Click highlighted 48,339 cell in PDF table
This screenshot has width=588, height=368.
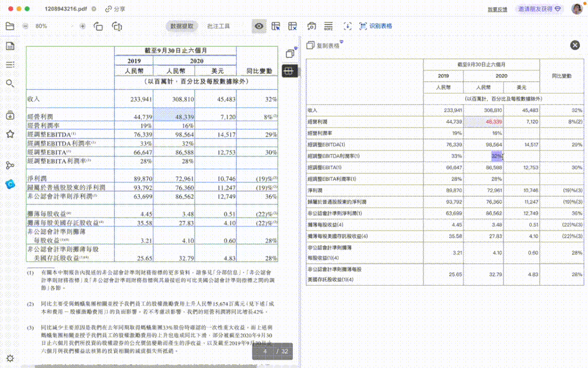tap(174, 114)
